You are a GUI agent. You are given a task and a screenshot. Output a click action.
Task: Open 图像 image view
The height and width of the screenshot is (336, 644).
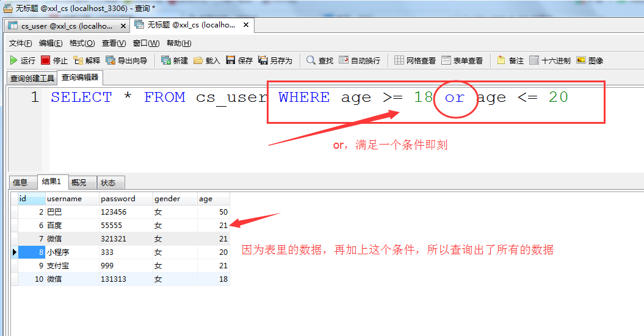point(590,61)
